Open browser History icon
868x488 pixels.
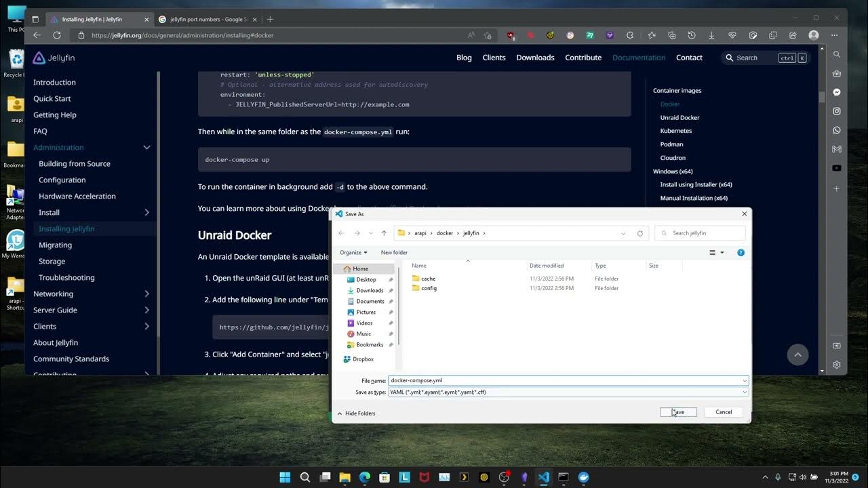click(691, 35)
